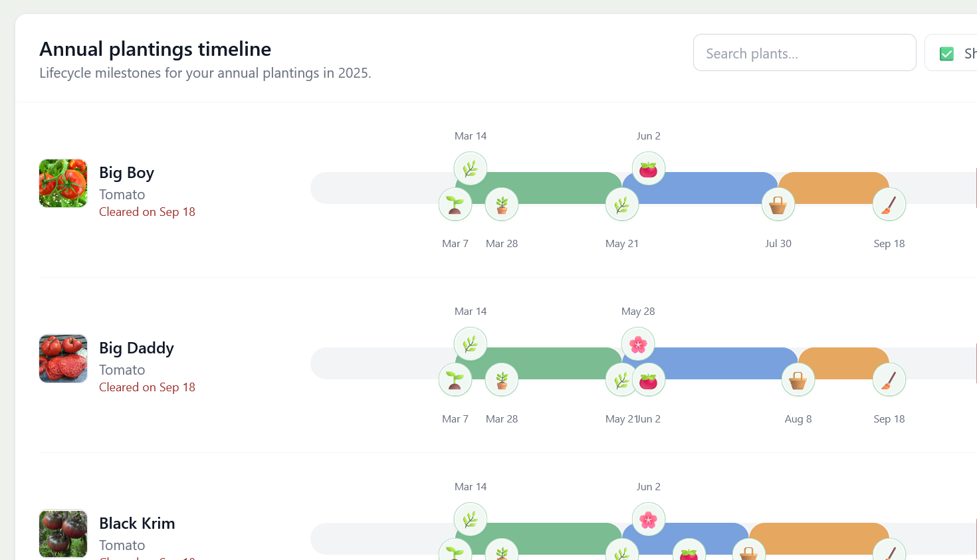
Task: Select the broom cleanup icon at Sep 18 for Big Boy
Action: point(889,204)
